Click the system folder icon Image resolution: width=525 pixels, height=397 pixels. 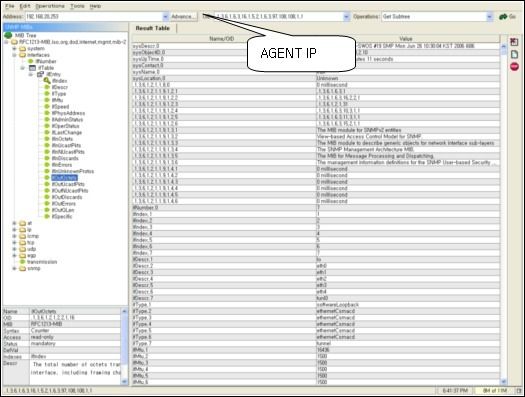22,49
